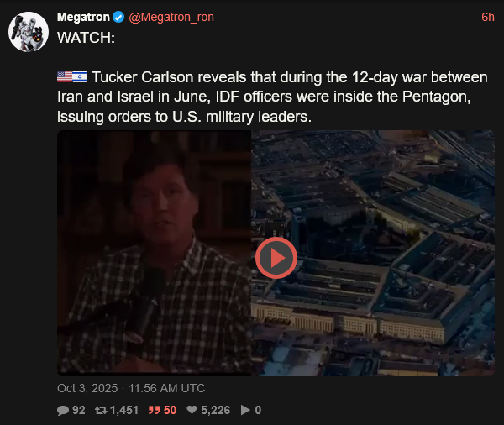View the 1,451 retweets count
Viewport: 504px width, 425px height.
tap(124, 410)
